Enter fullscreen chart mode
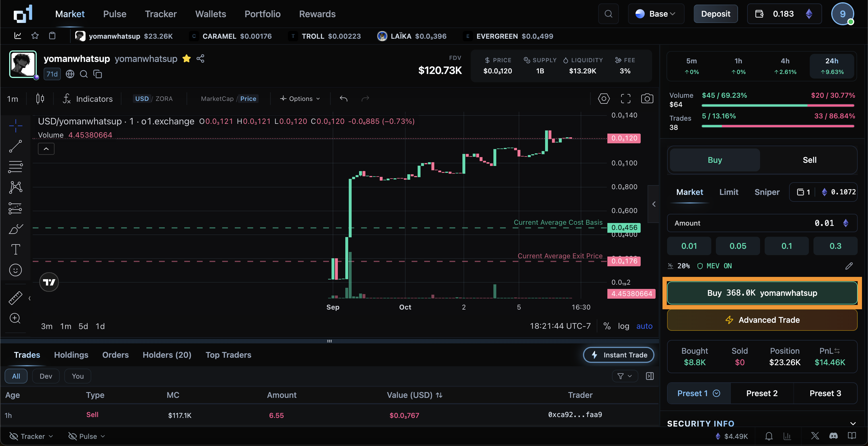 (x=625, y=99)
